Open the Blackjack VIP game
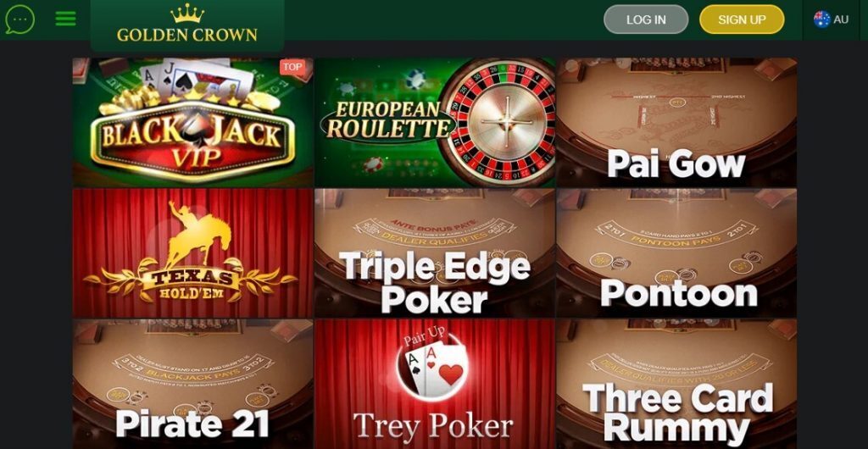The height and width of the screenshot is (449, 868). coord(192,122)
